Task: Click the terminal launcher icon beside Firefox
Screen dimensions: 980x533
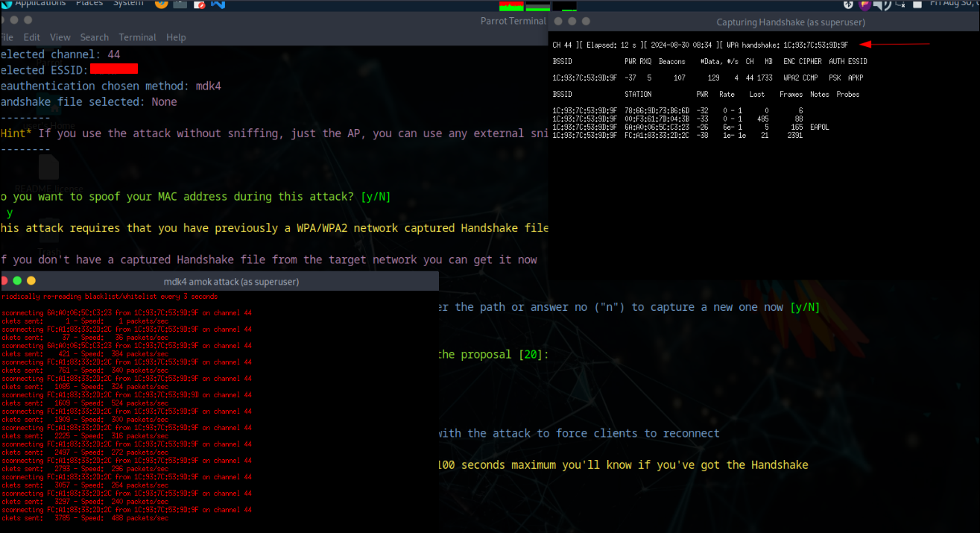Action: pyautogui.click(x=180, y=4)
